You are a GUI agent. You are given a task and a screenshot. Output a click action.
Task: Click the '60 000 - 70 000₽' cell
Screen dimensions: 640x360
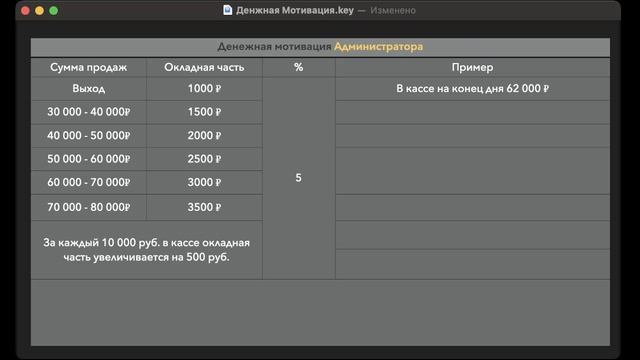pyautogui.click(x=89, y=182)
